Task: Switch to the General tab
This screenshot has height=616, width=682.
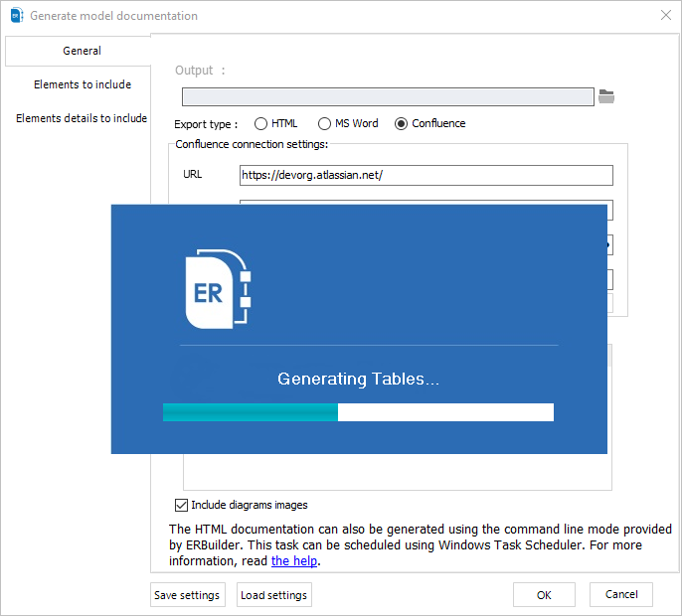Action: [x=79, y=51]
